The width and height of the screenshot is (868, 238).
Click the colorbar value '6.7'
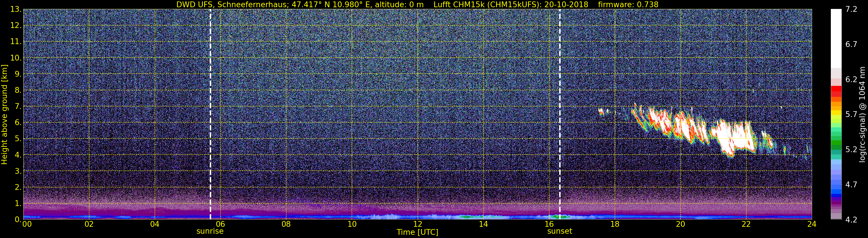851,44
